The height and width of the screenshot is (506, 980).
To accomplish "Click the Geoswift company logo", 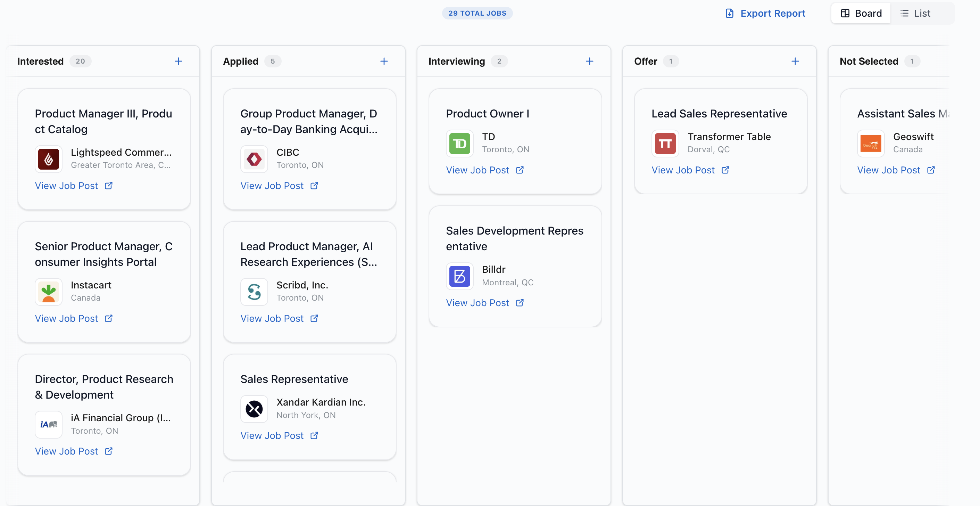I will 871,143.
